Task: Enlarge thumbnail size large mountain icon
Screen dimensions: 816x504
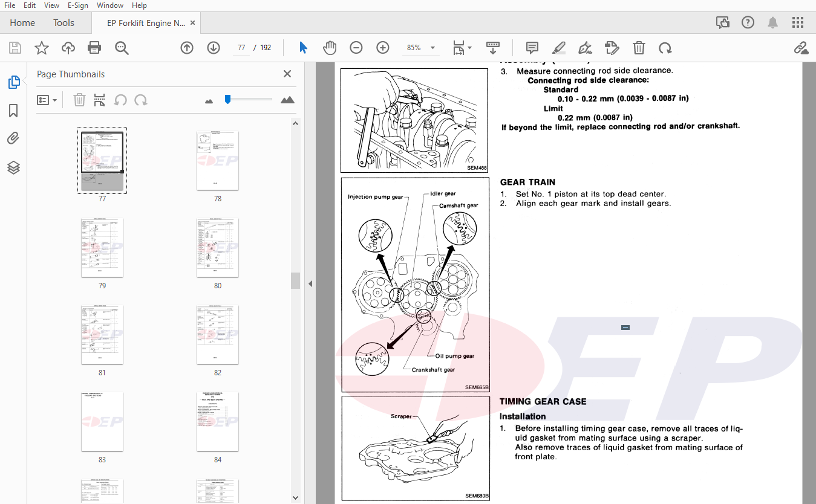Action: pyautogui.click(x=288, y=100)
